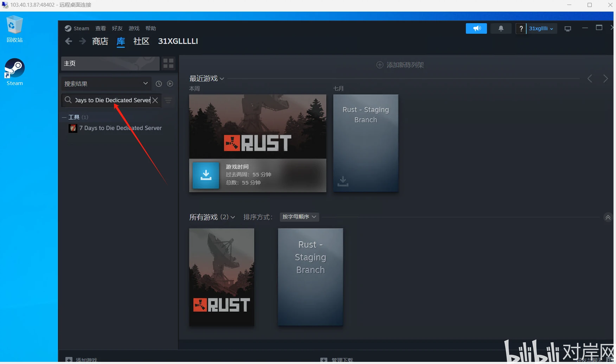The width and height of the screenshot is (616, 364).
Task: Switch to the 商店 tab
Action: (100, 41)
